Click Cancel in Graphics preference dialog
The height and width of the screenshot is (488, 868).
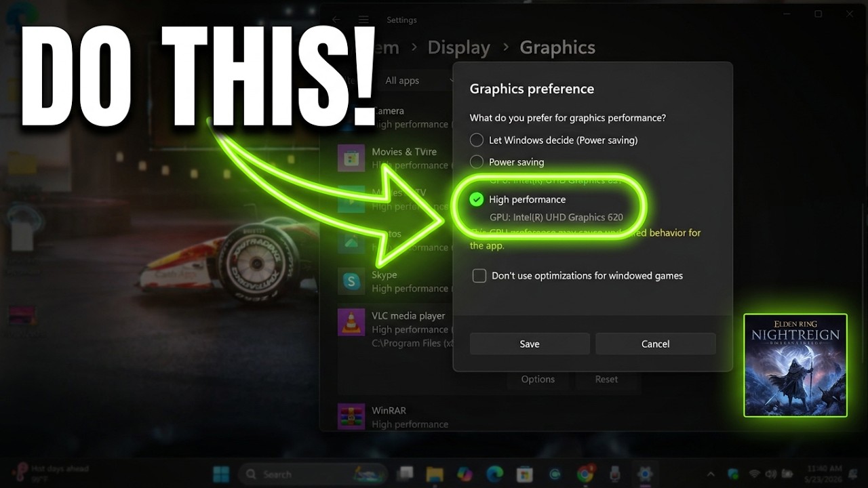656,344
